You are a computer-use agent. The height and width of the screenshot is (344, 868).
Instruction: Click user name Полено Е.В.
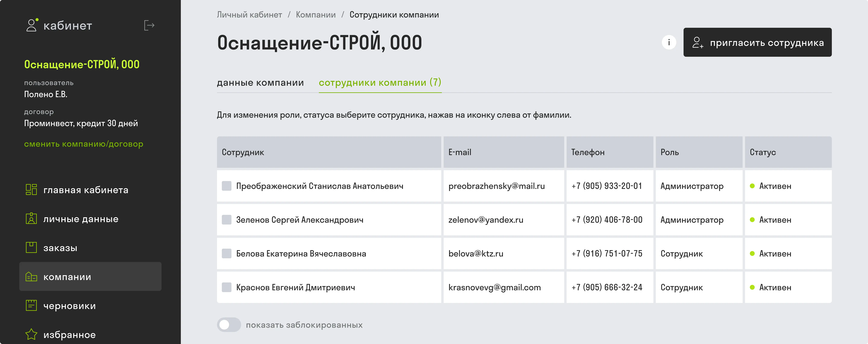coord(46,94)
